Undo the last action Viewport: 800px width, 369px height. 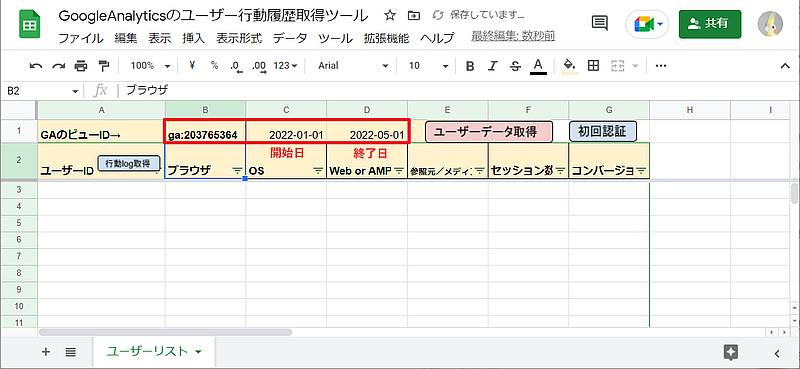[36, 66]
